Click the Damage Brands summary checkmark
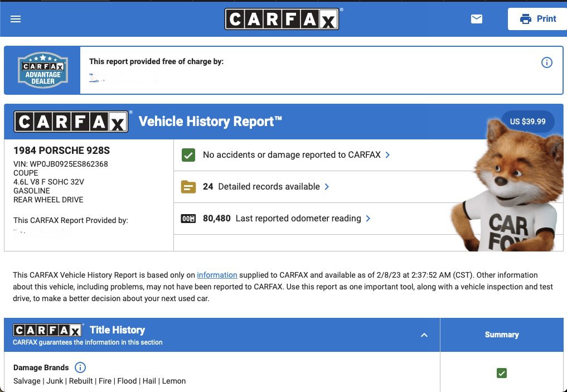 click(502, 373)
